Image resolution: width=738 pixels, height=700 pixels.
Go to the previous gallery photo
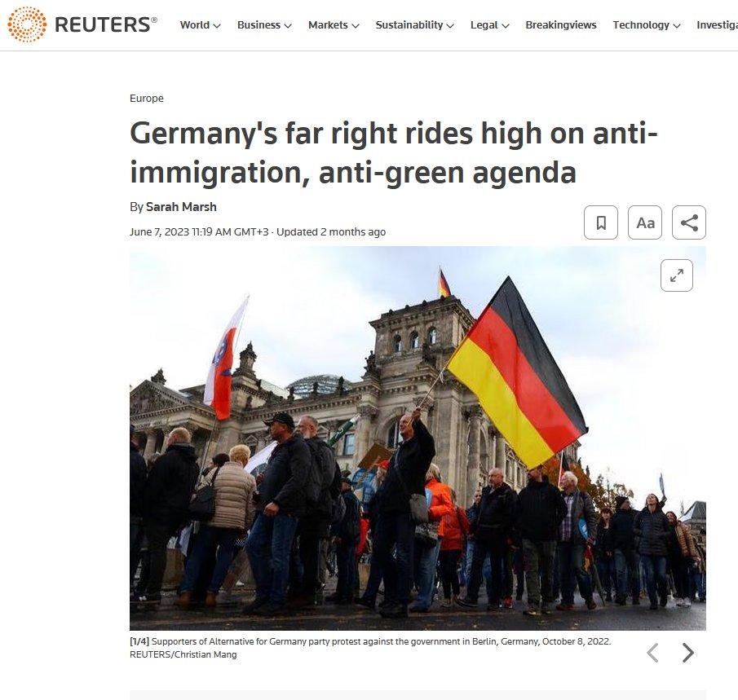(x=652, y=653)
